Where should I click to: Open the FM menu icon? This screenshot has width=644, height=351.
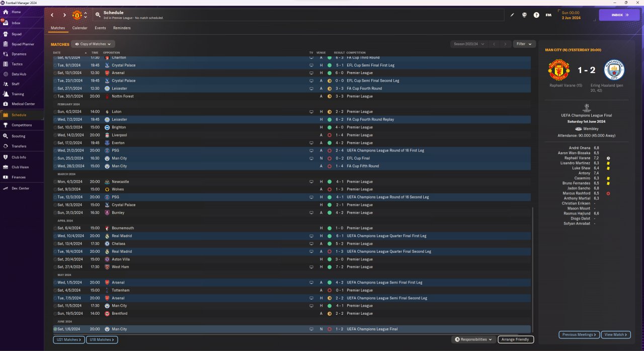(548, 15)
